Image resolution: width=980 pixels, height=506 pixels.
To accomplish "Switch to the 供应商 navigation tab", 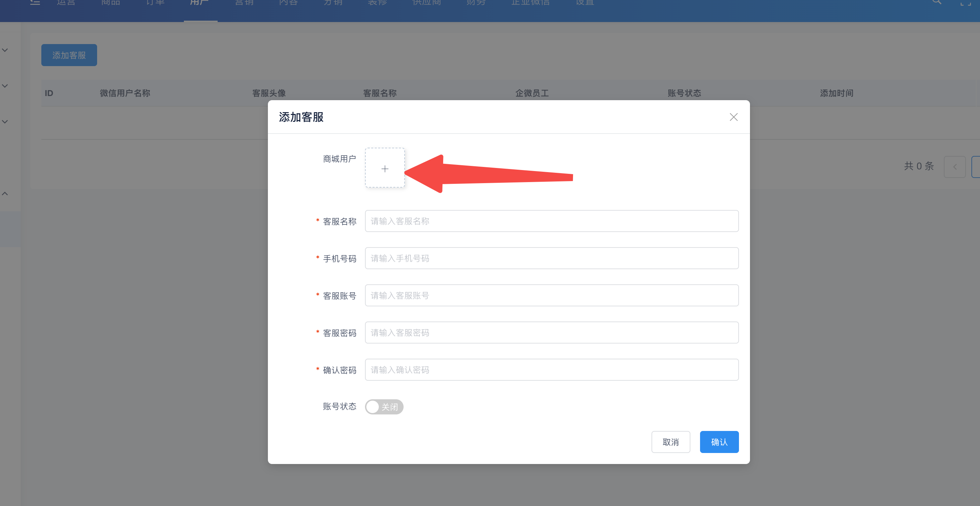I will 426,3.
